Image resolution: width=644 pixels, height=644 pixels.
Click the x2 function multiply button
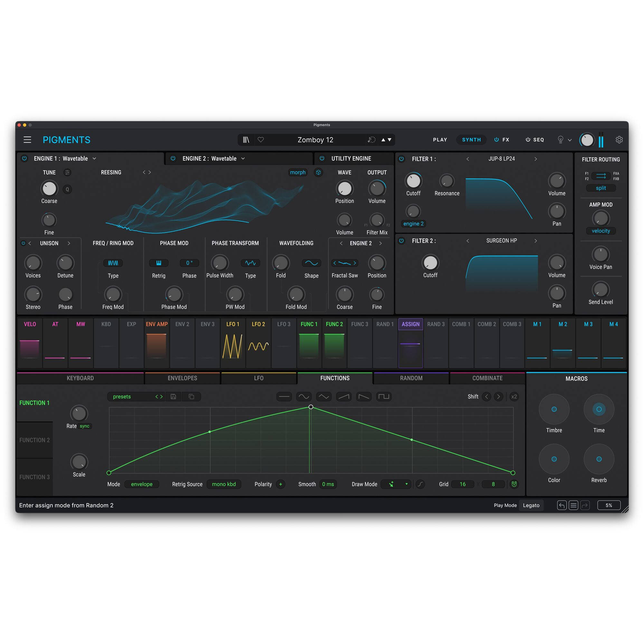[x=514, y=396]
